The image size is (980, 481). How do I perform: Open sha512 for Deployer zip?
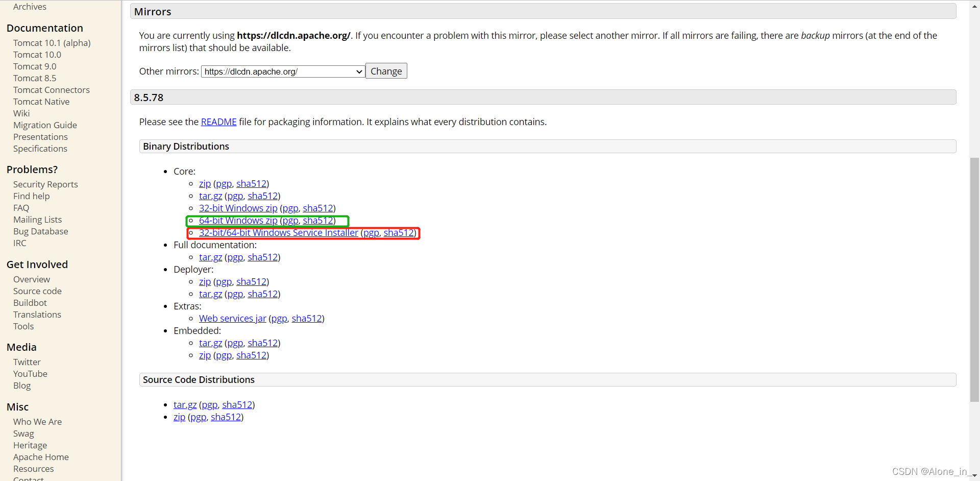[251, 282]
